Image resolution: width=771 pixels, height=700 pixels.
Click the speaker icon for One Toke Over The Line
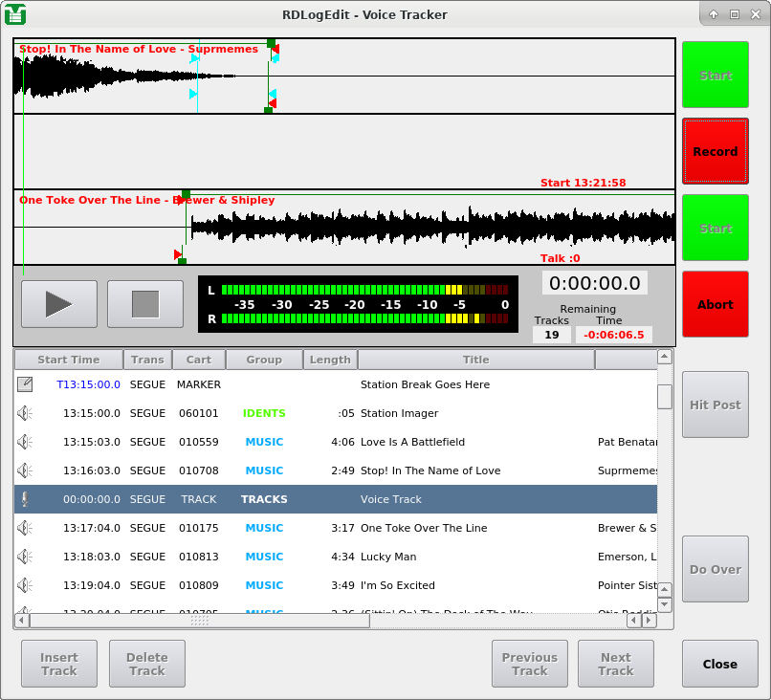tap(25, 528)
